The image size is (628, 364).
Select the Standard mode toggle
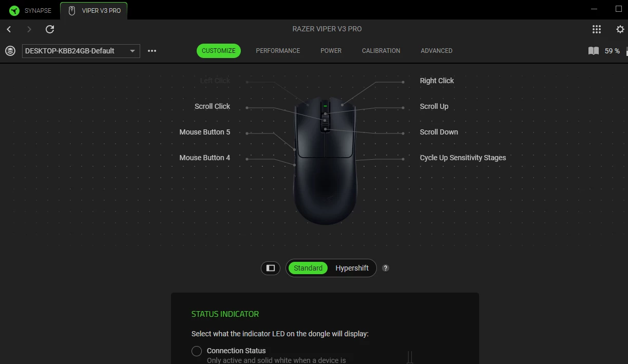[x=308, y=268]
